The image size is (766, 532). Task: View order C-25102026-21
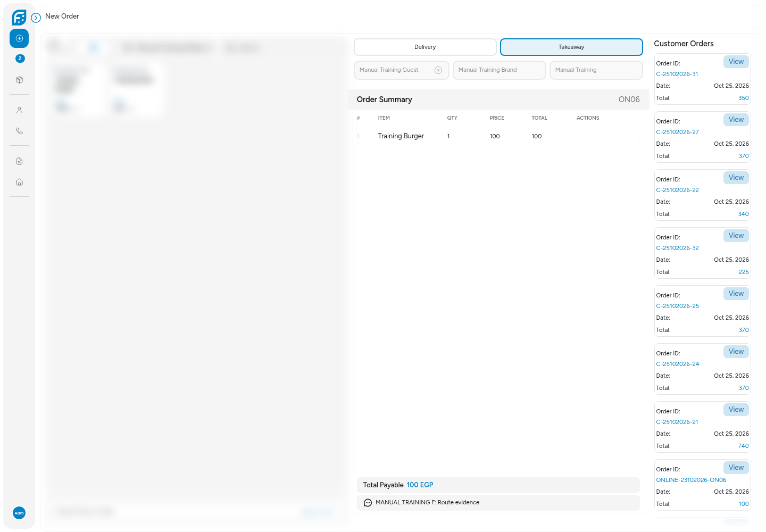(x=736, y=410)
